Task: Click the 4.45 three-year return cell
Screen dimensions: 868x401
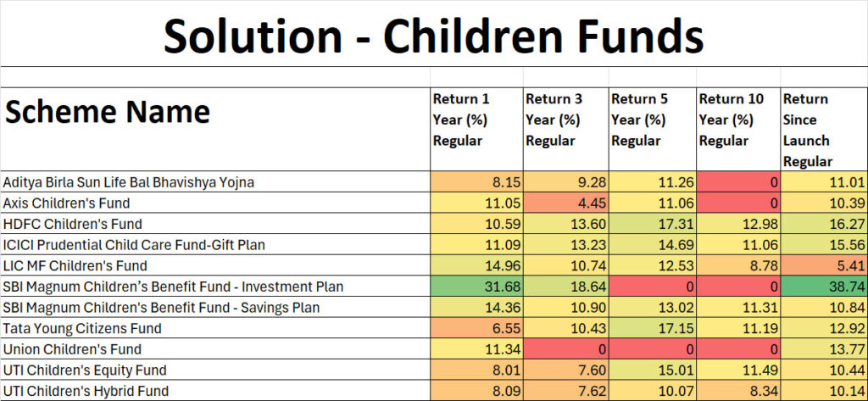Action: (x=565, y=203)
